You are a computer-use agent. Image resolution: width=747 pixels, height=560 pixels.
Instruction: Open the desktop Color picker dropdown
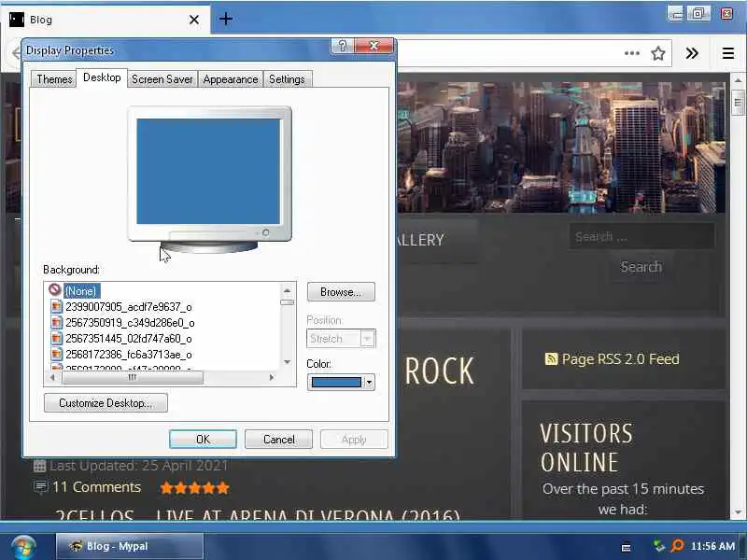[x=341, y=383]
